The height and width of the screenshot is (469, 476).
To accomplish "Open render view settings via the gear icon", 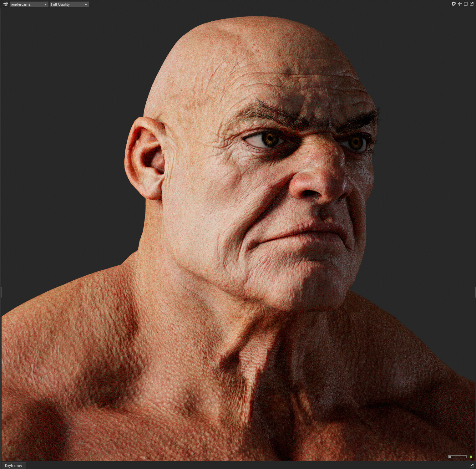I will 453,4.
